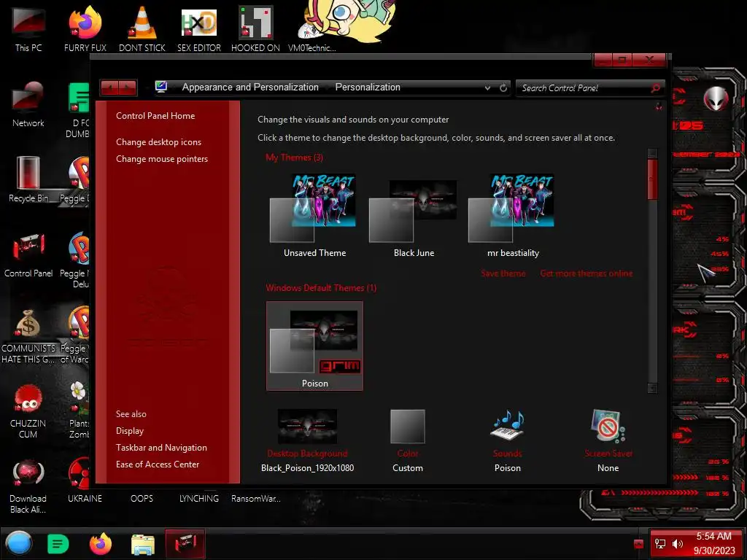747x560 pixels.
Task: Click the Sounds piano icon
Action: tap(508, 425)
